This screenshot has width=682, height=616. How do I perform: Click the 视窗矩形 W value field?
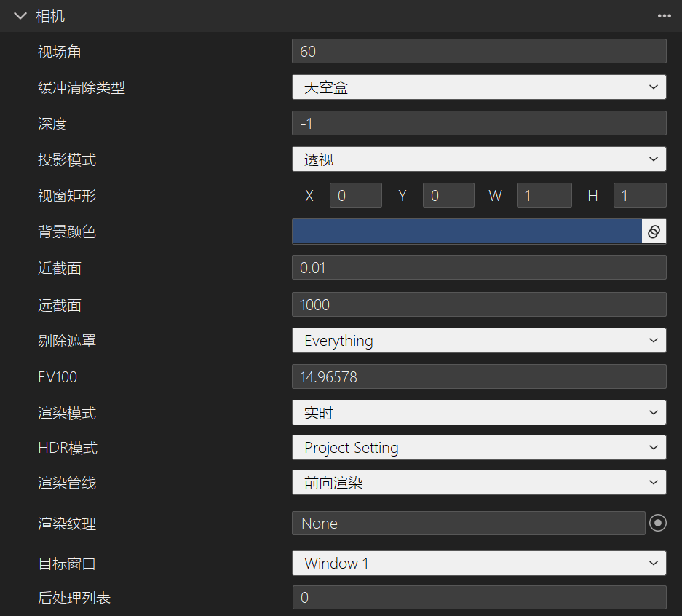(x=544, y=195)
